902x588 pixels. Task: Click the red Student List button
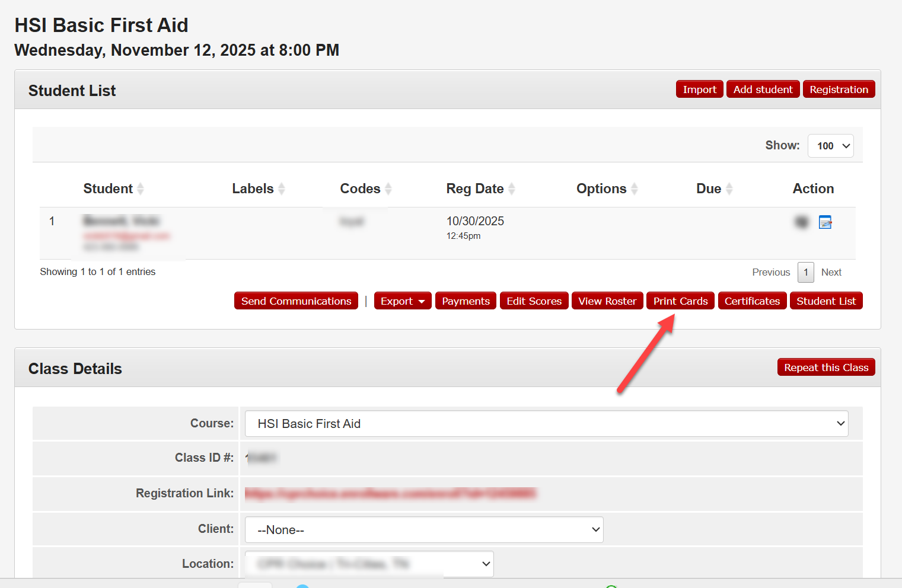coord(826,301)
